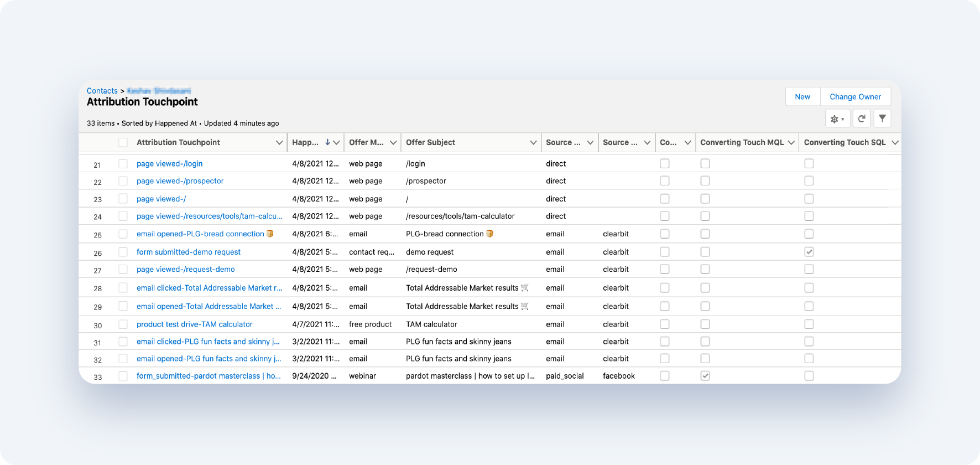Open Attribution Touchpoint column dropdown

(279, 142)
